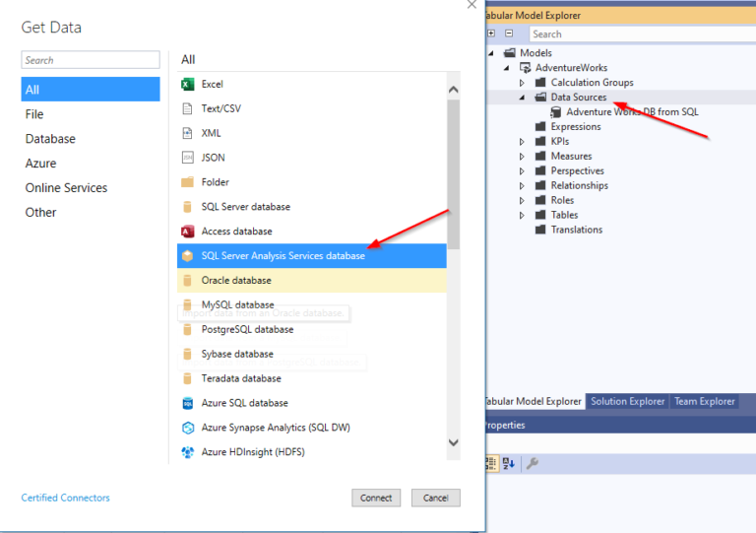This screenshot has width=756, height=533.
Task: Open the Certified Connectors link
Action: point(66,498)
